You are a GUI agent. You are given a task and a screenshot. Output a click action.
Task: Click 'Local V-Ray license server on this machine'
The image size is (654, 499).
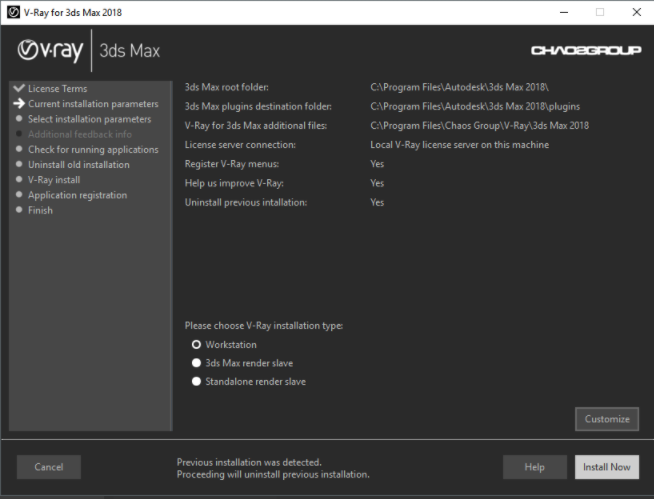(x=460, y=145)
